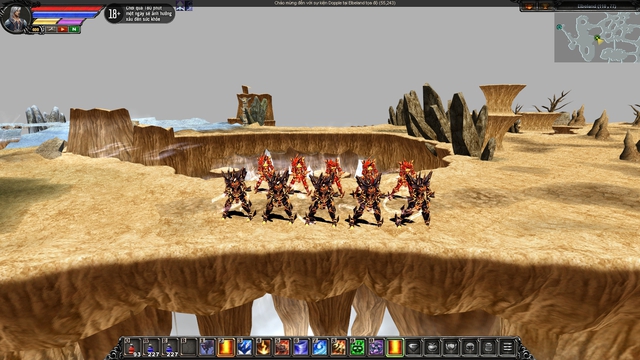The width and height of the screenshot is (640, 360).
Task: Open the hamburger main menu button
Action: coord(507,348)
